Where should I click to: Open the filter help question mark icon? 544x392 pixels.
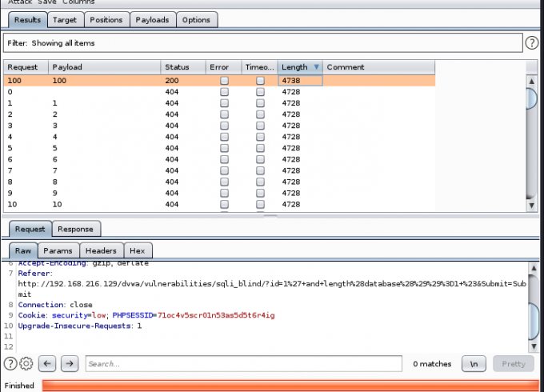tap(531, 43)
